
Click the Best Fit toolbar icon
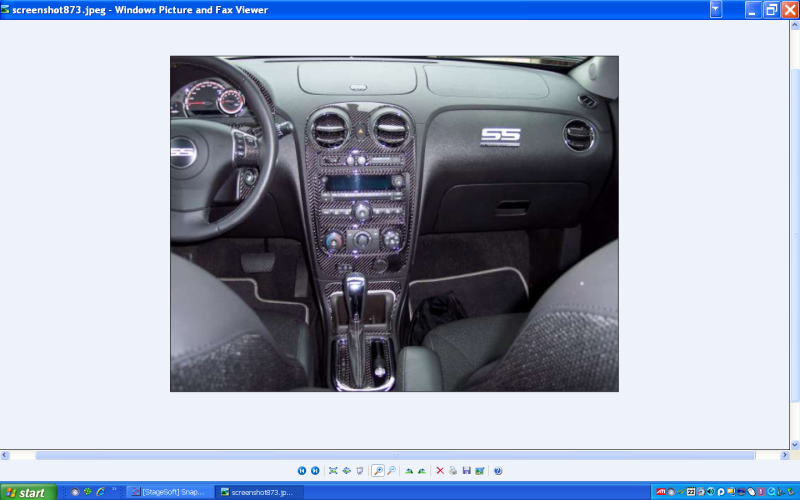coord(333,470)
